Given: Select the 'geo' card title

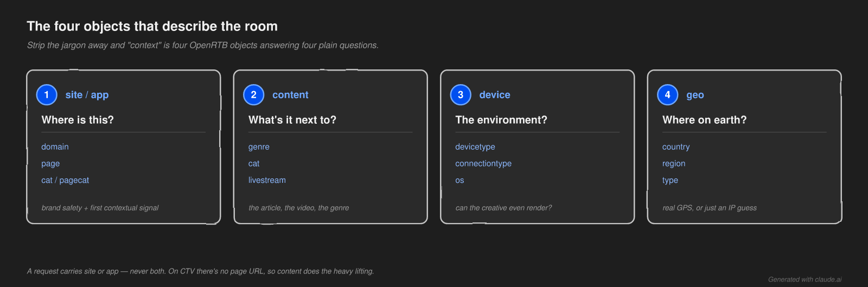Looking at the screenshot, I should [x=695, y=95].
